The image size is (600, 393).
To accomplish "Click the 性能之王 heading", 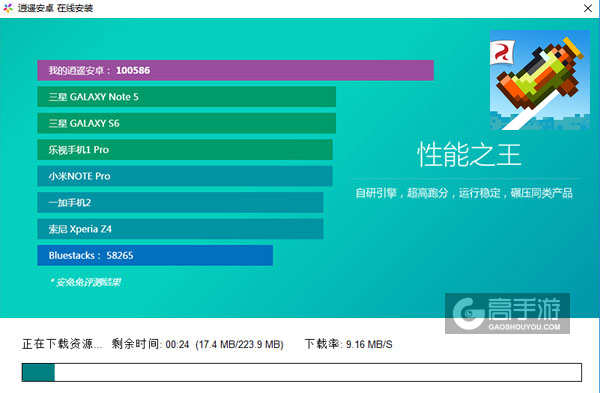I will tap(469, 155).
